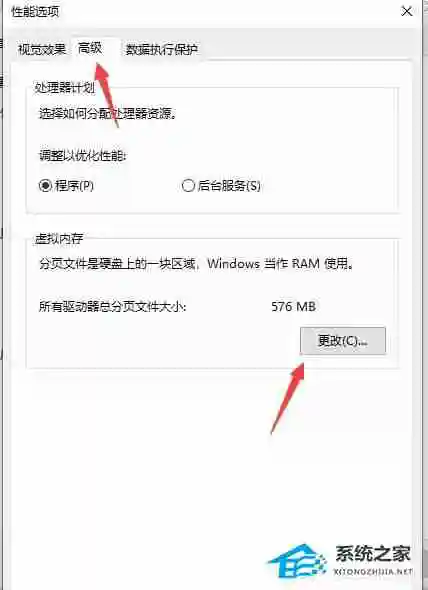The image size is (428, 590).
Task: Click the blue house logo icon
Action: pyautogui.click(x=297, y=561)
